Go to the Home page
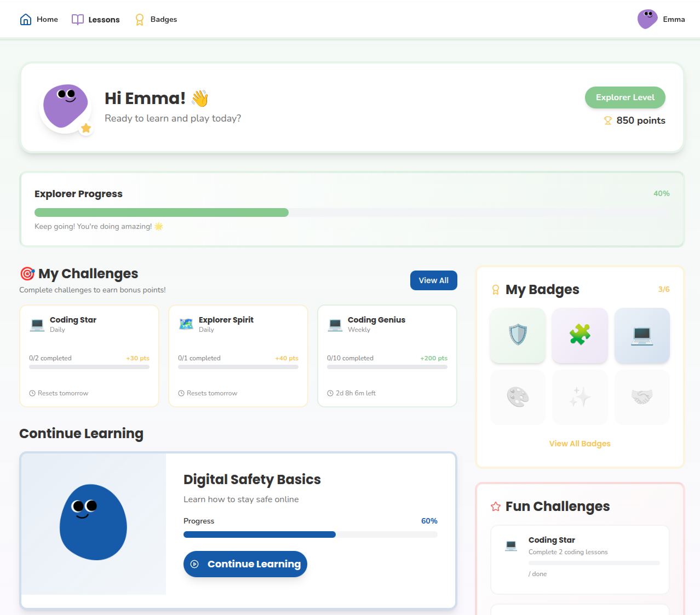The width and height of the screenshot is (700, 615). [x=39, y=20]
